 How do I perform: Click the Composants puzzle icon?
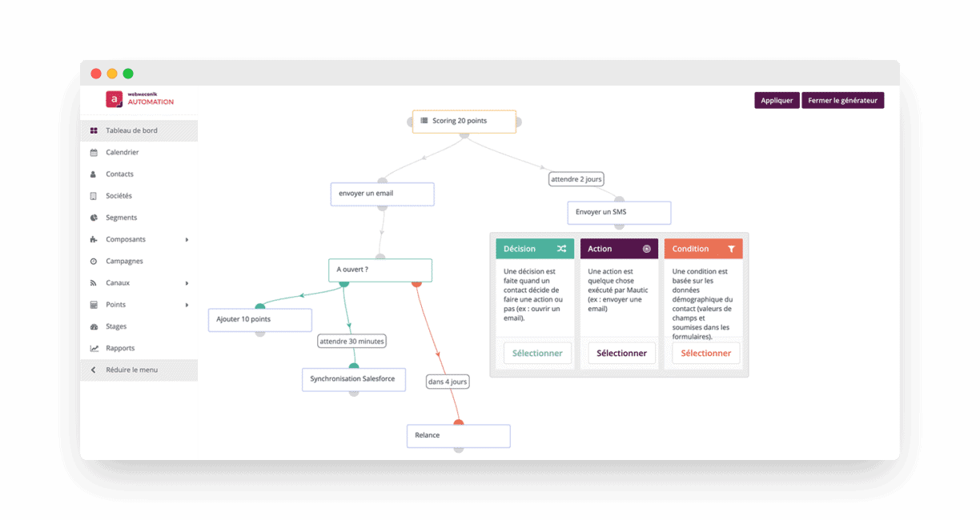(94, 239)
